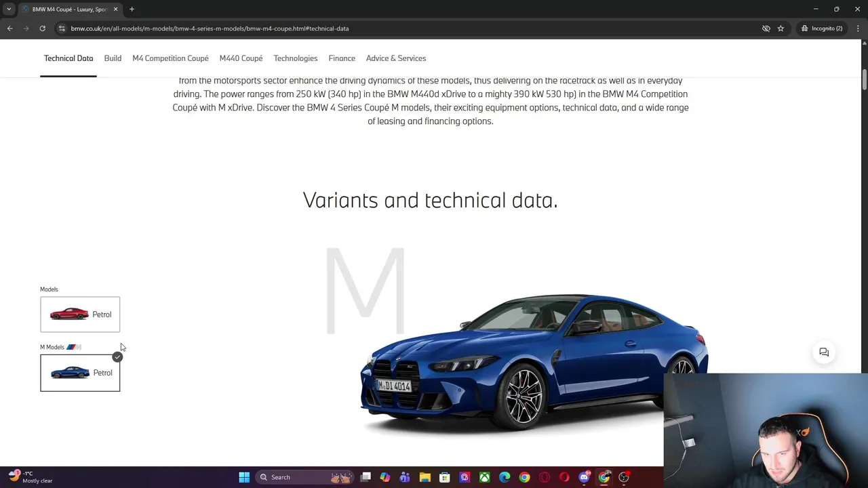
Task: Open Advice & Services tab
Action: tap(396, 58)
